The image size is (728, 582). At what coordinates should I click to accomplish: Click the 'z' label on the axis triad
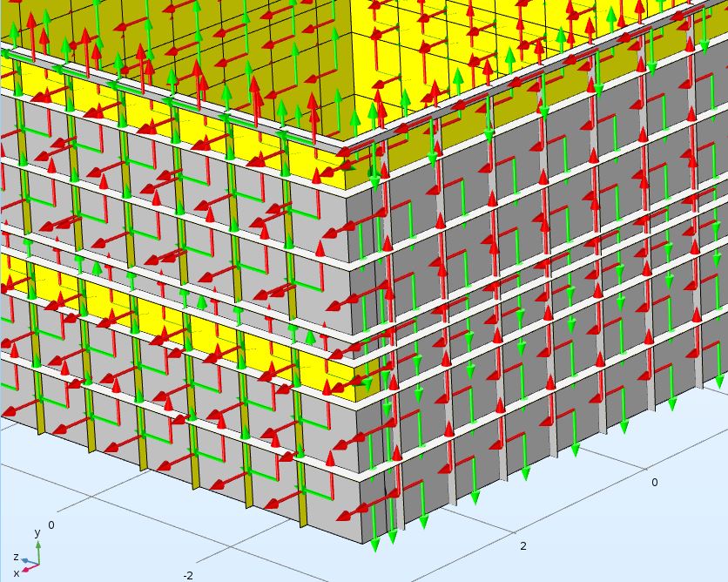(x=16, y=557)
